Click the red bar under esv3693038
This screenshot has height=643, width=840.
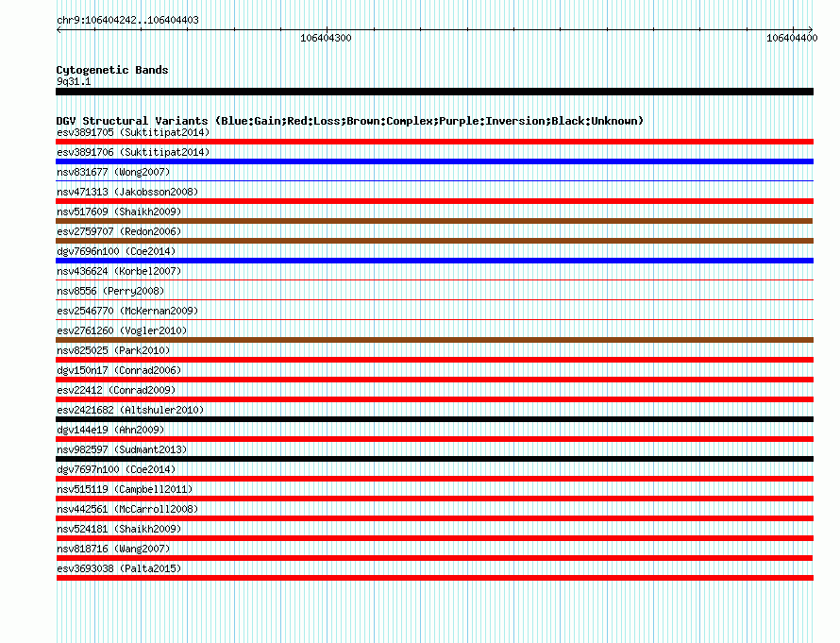(434, 578)
